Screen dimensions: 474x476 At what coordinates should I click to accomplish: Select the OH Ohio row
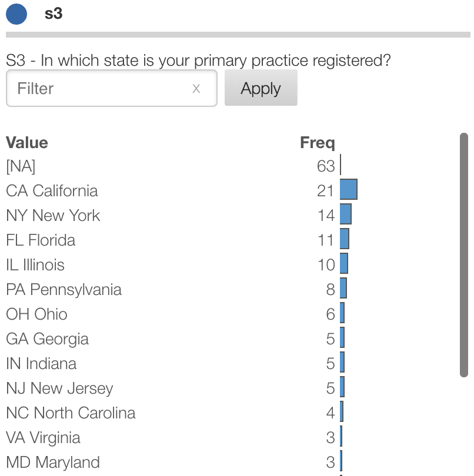[36, 314]
